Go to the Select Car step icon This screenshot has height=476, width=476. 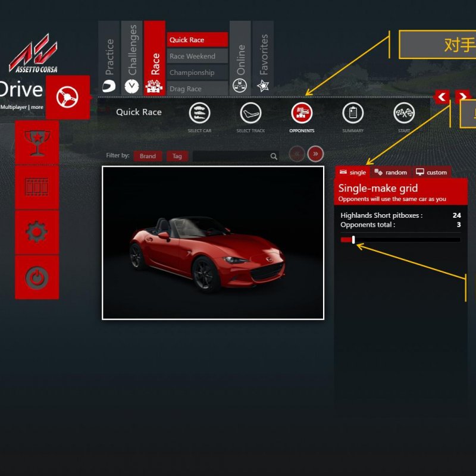click(x=199, y=113)
